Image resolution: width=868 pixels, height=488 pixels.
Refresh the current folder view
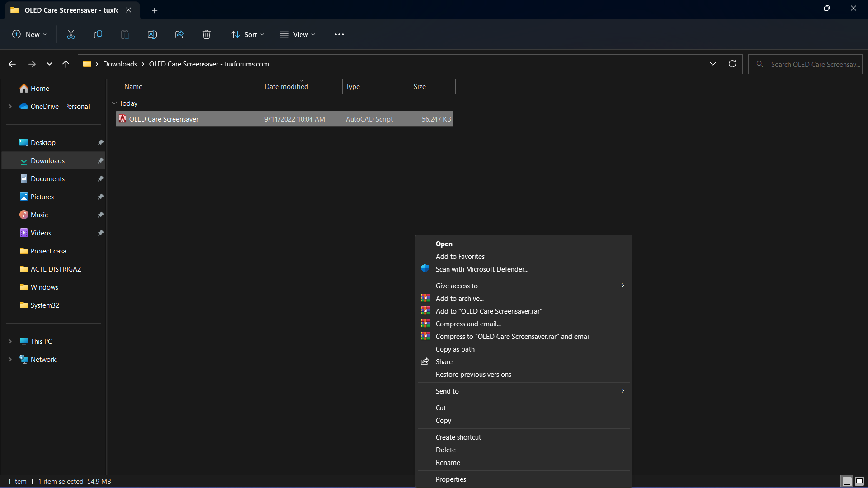click(732, 64)
